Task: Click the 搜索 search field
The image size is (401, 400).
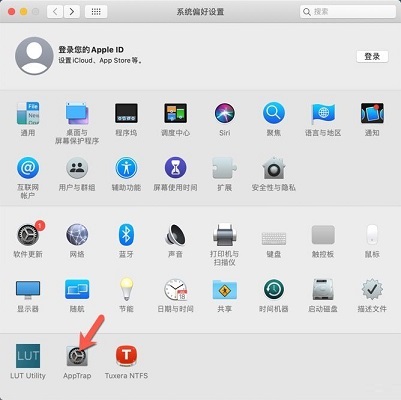Action: click(348, 12)
